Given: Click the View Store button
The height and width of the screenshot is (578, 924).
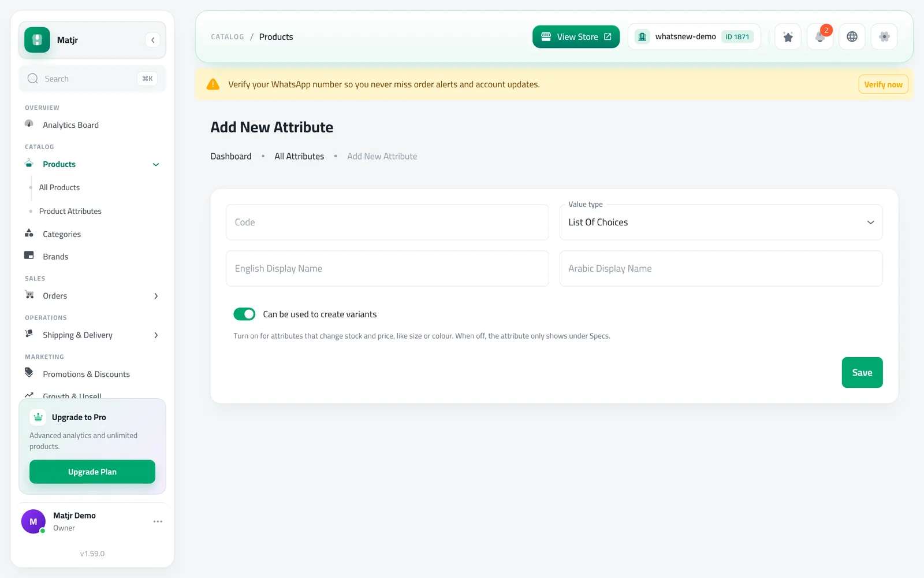Looking at the screenshot, I should (576, 37).
